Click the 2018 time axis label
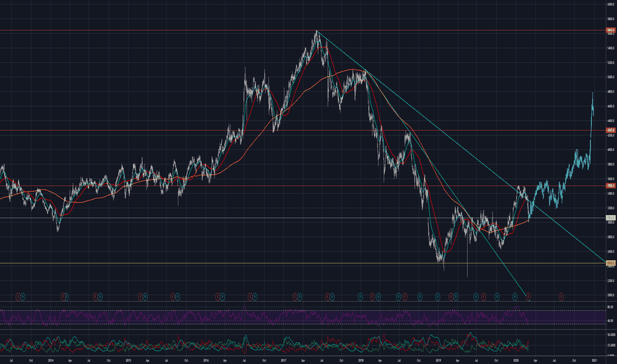The image size is (617, 364). coord(361,360)
